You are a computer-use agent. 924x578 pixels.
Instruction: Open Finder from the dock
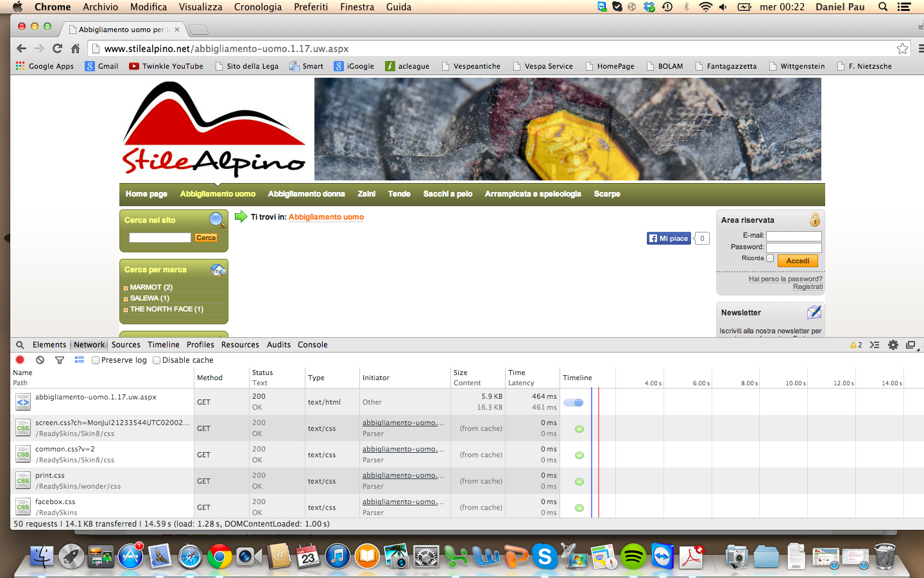pyautogui.click(x=42, y=556)
